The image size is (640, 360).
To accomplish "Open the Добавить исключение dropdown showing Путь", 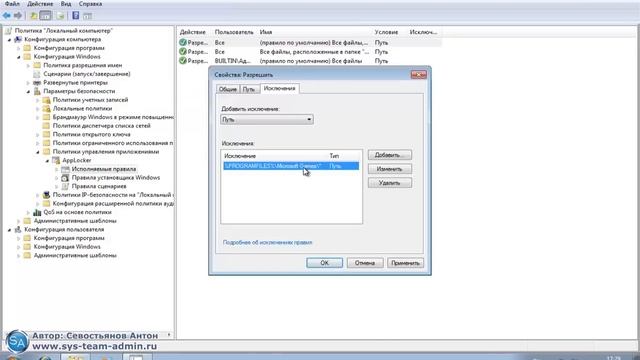I will pos(267,120).
